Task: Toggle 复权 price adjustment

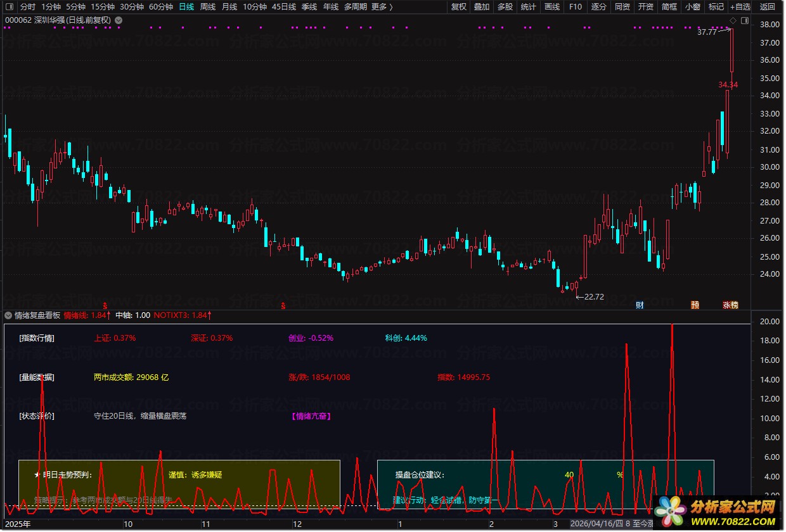Action: tap(458, 7)
